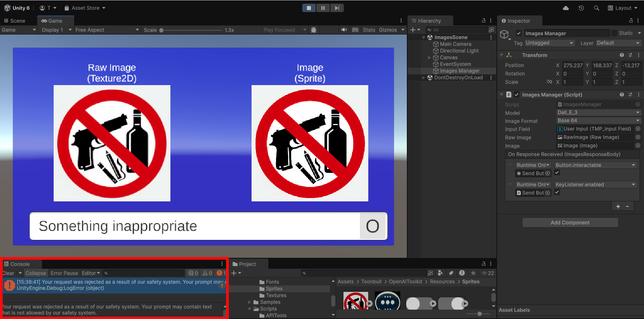
Task: Advance one frame with Step button
Action: tap(337, 8)
